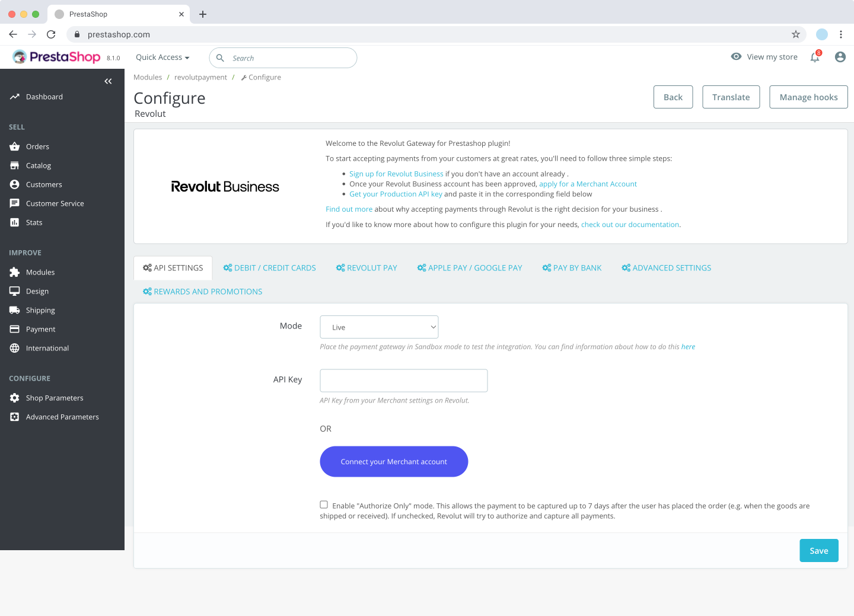854x616 pixels.
Task: Click the Payment card icon
Action: click(15, 329)
